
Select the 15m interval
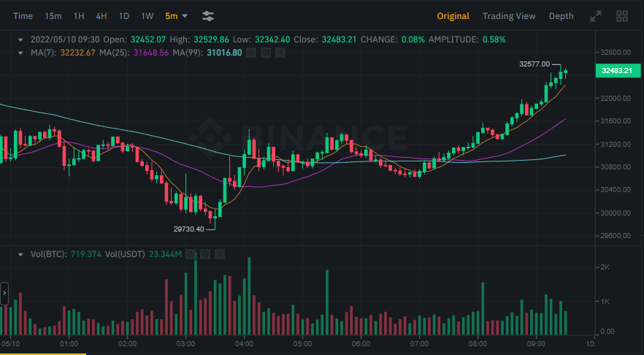[x=53, y=15]
